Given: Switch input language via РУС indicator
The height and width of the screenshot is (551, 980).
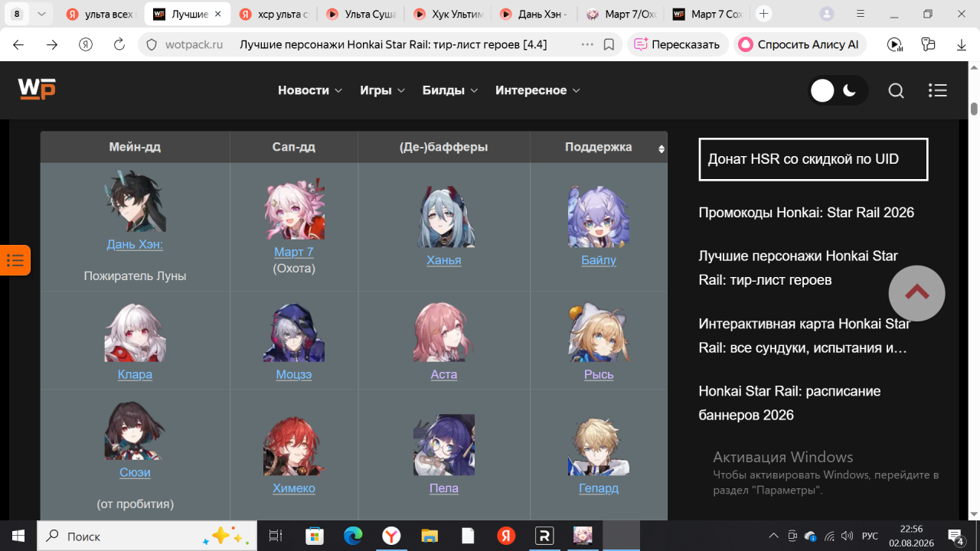Looking at the screenshot, I should 870,536.
